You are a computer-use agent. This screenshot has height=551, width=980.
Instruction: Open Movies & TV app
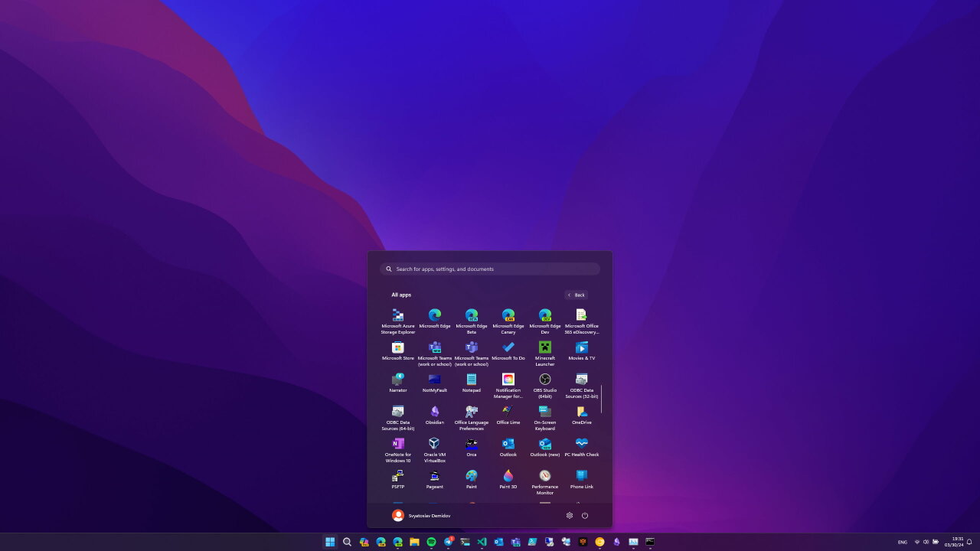click(582, 351)
